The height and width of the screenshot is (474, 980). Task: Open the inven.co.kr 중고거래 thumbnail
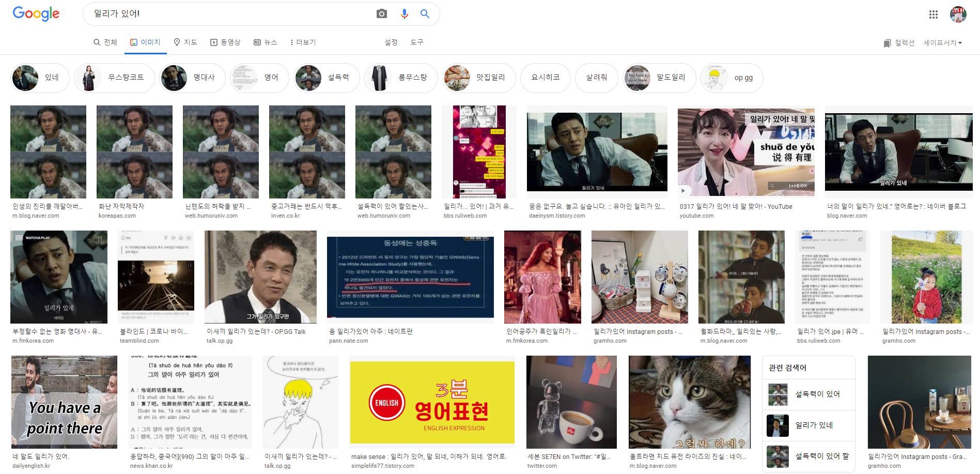coord(307,152)
